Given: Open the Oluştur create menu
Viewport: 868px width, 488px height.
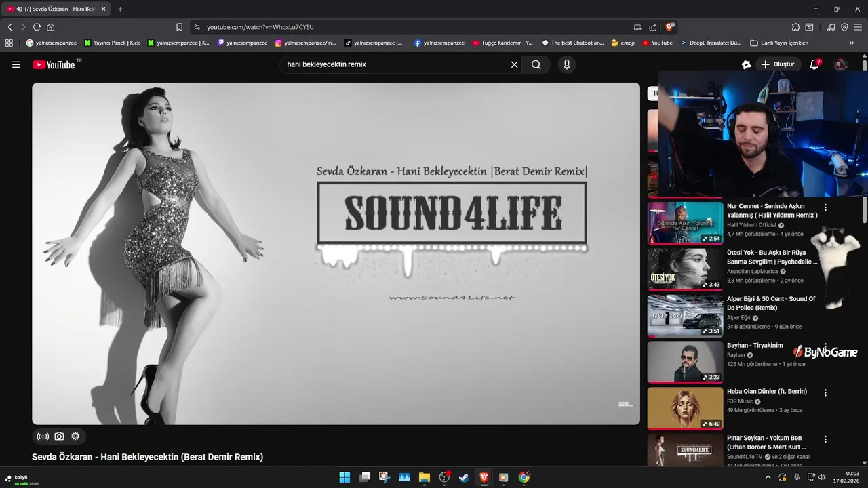Looking at the screenshot, I should click(x=777, y=64).
